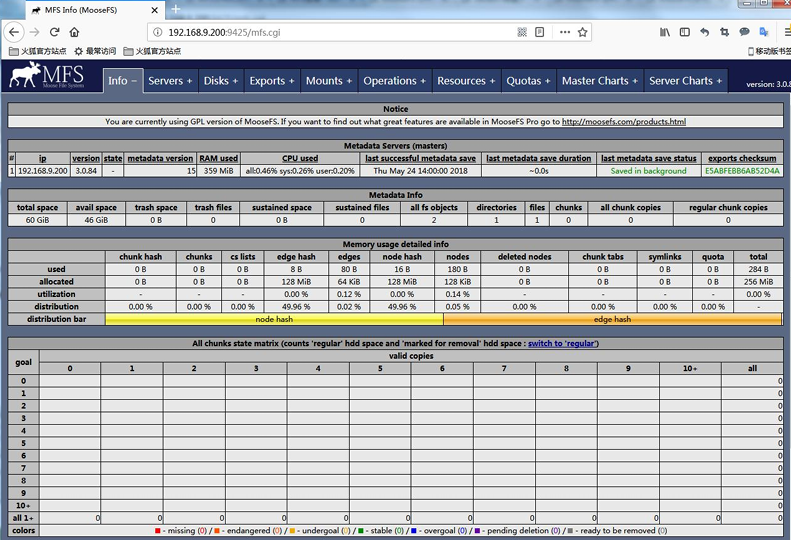
Task: Open the Quotas tab
Action: [528, 81]
